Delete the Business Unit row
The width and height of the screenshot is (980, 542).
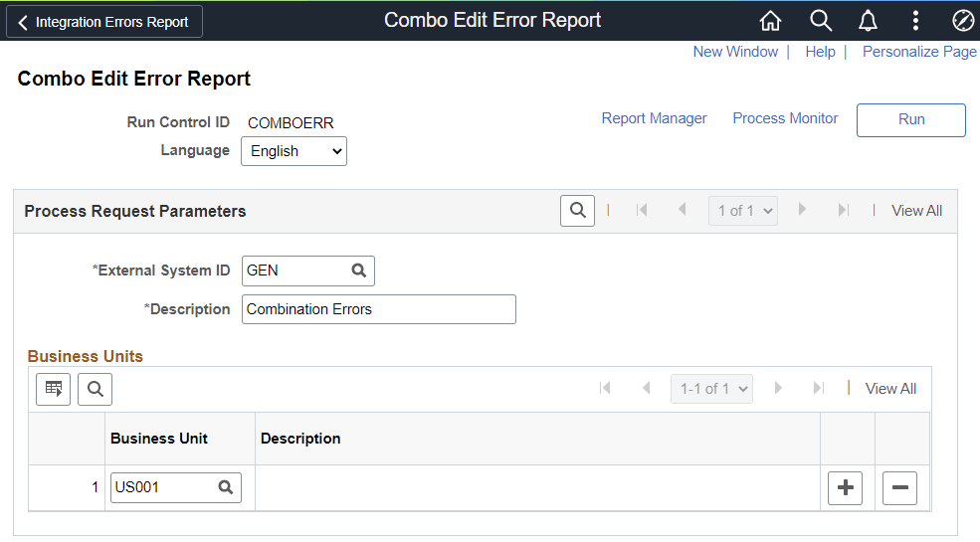(900, 487)
